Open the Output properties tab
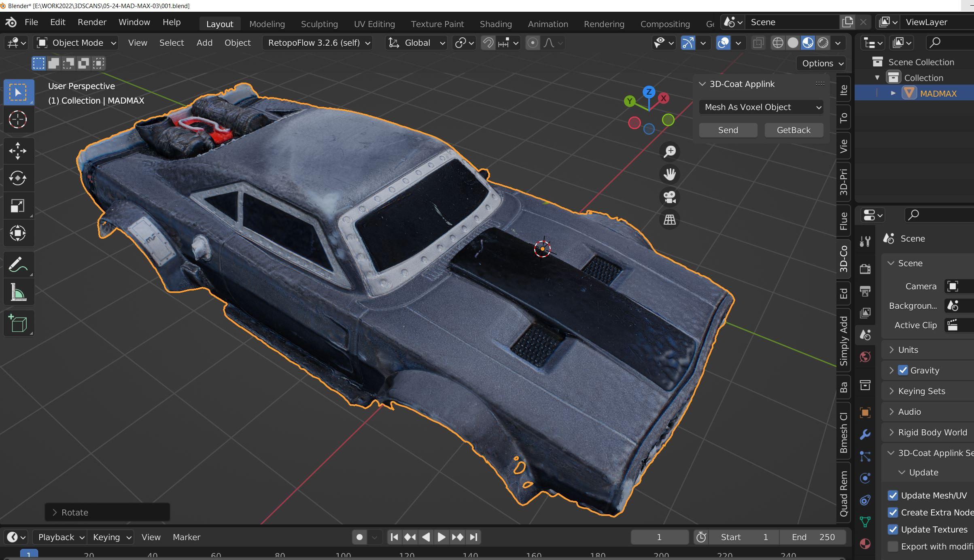Image resolution: width=974 pixels, height=560 pixels. click(865, 291)
